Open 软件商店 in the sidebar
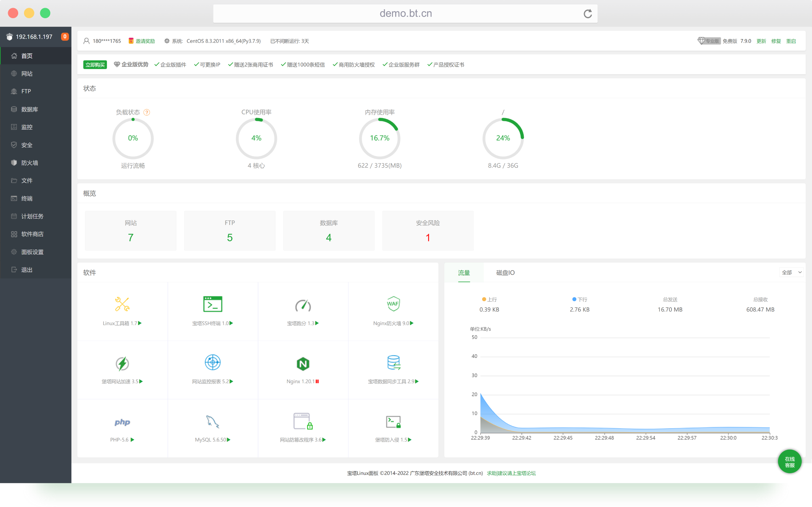812x507 pixels. [32, 234]
